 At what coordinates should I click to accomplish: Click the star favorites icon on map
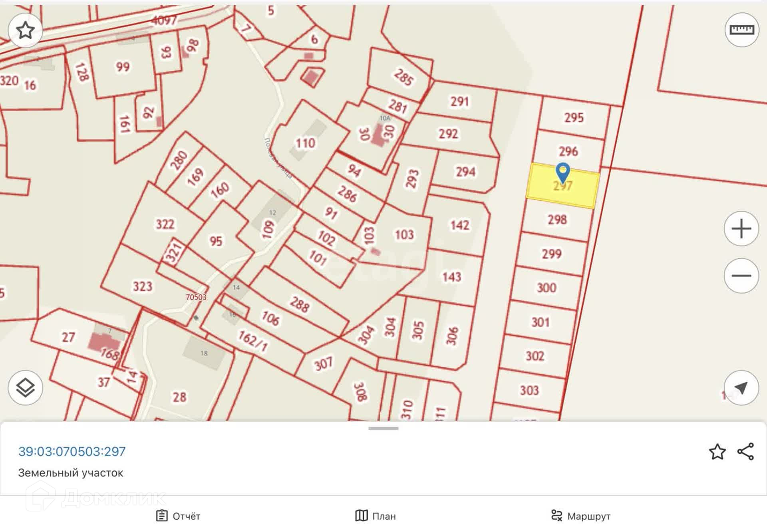(26, 30)
